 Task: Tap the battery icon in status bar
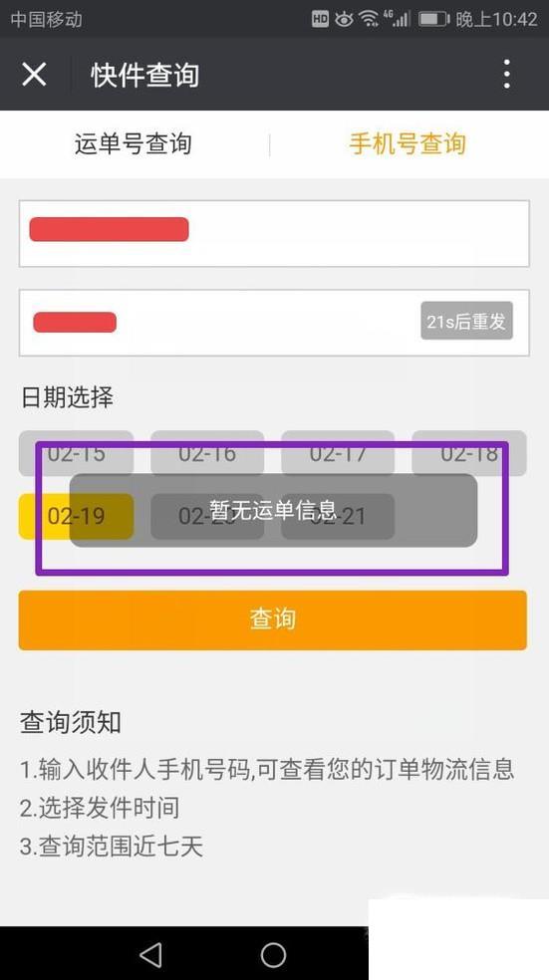[434, 19]
